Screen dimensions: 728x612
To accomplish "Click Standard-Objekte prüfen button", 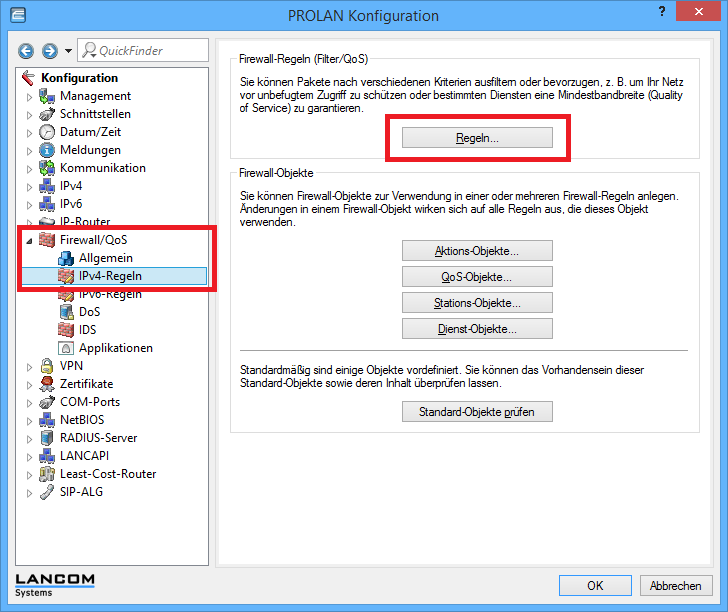I will coord(477,412).
